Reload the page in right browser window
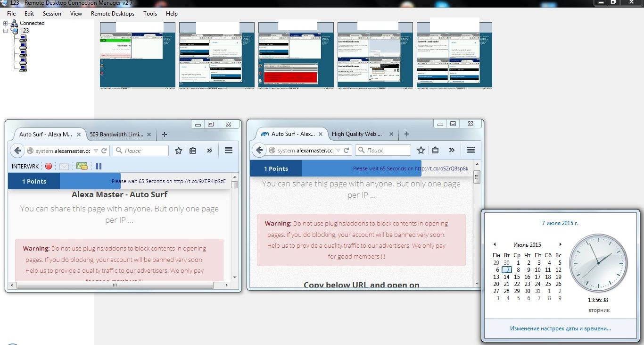The image size is (644, 345). pos(347,151)
